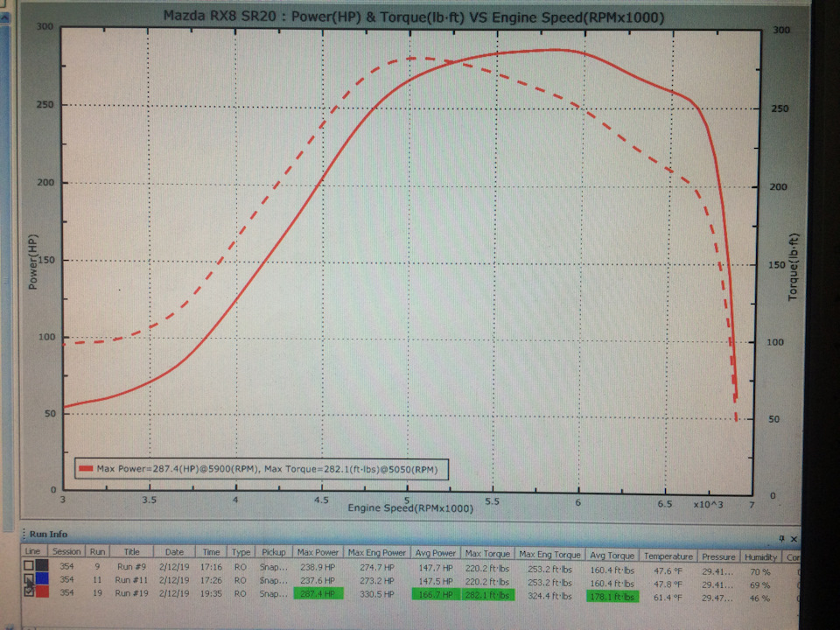This screenshot has height=630, width=840.
Task: Open the red color swatch for Run #19
Action: click(42, 591)
